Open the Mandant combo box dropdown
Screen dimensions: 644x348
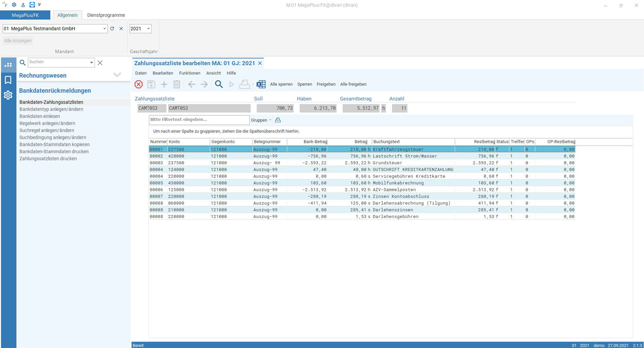[x=105, y=29]
